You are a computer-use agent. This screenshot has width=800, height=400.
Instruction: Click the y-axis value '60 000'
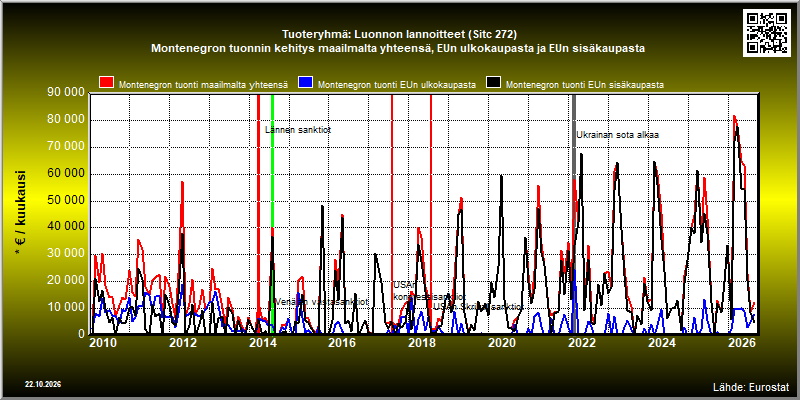pyautogui.click(x=66, y=173)
